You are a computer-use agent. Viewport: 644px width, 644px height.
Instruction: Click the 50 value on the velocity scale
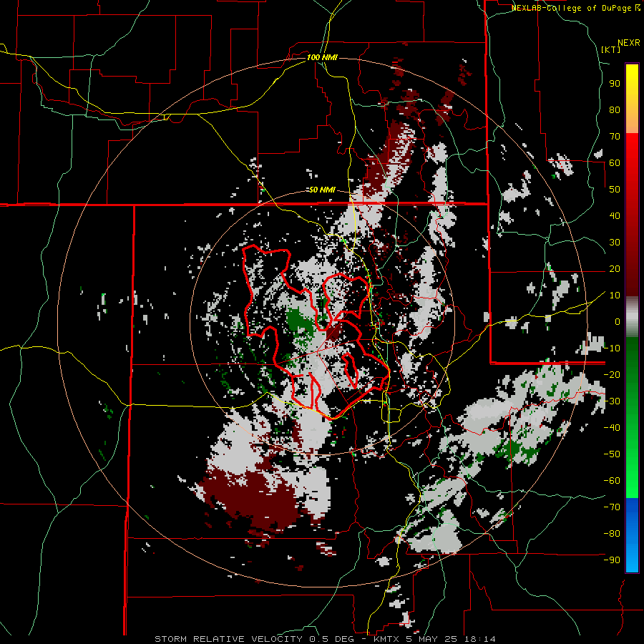(615, 190)
